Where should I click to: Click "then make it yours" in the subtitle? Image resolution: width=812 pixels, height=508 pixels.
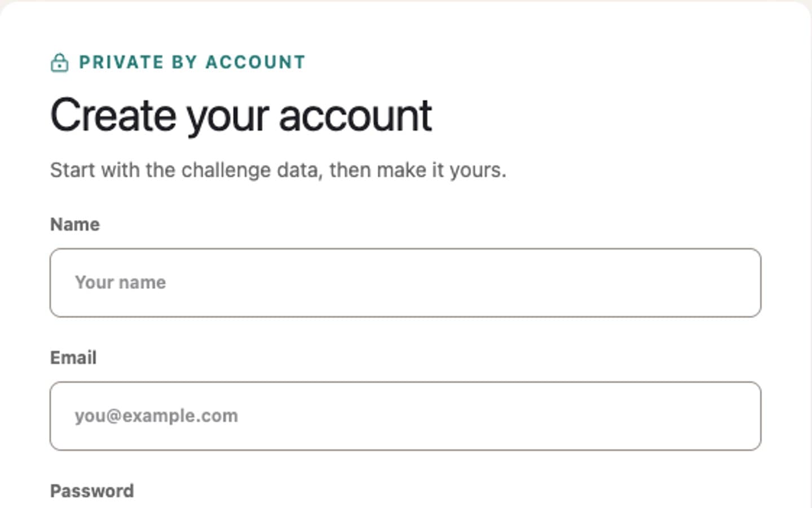pyautogui.click(x=418, y=170)
